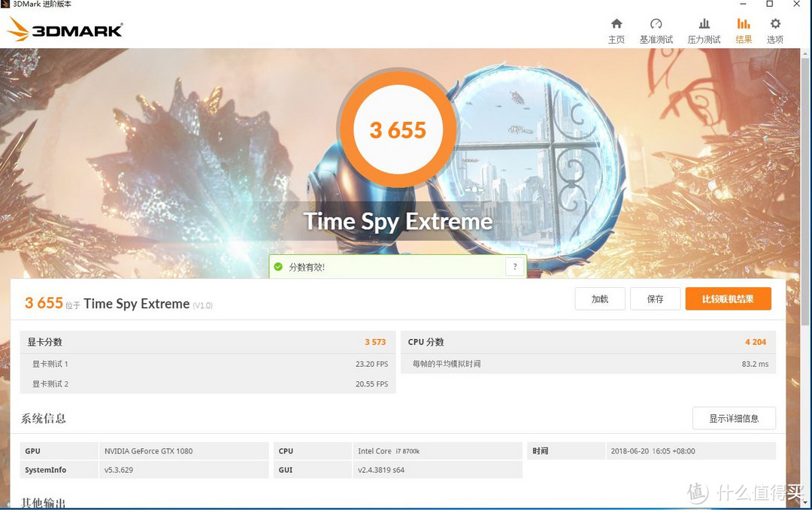Click the green valid score checkmark
Screen dimensions: 812x512
pyautogui.click(x=278, y=267)
